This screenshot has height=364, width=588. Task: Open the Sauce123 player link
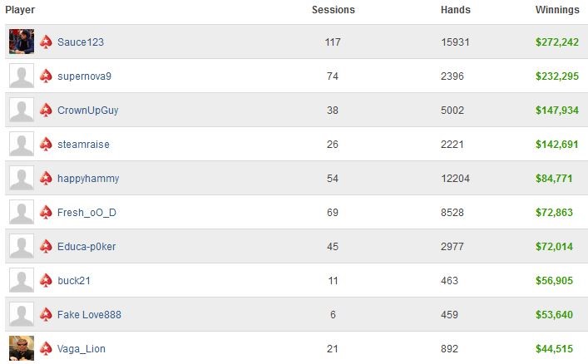click(81, 42)
